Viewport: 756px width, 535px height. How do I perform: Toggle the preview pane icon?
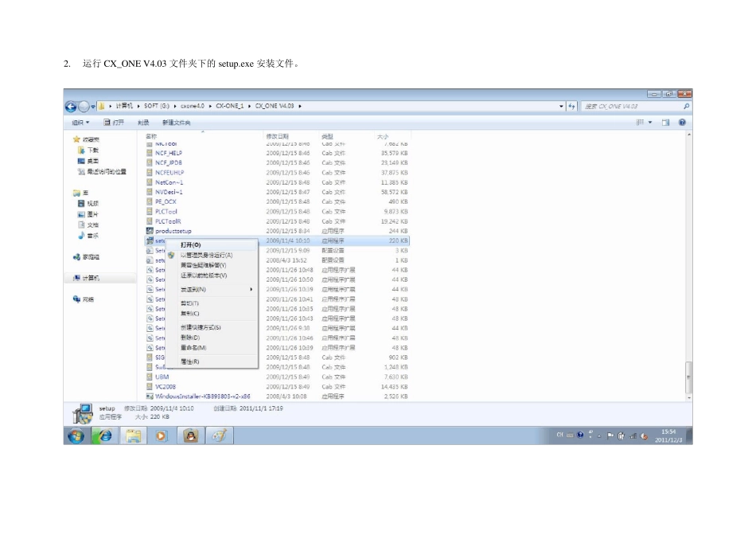[x=665, y=123]
